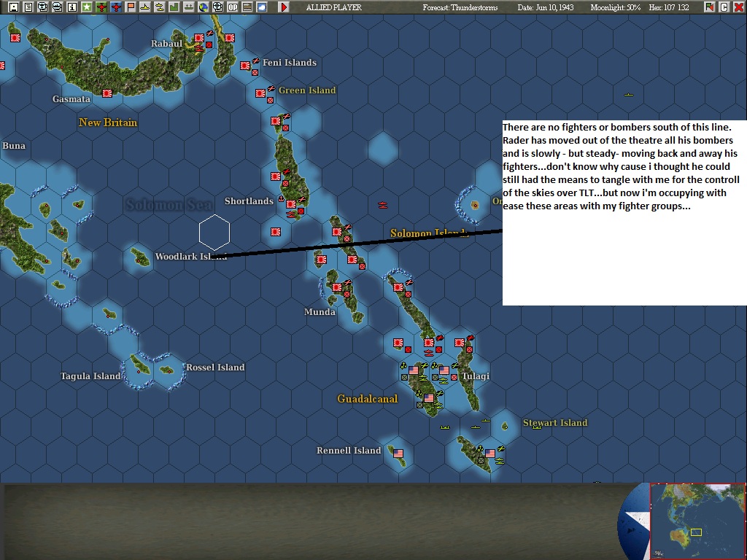
Task: Open the green star toolbar icon
Action: click(x=87, y=7)
